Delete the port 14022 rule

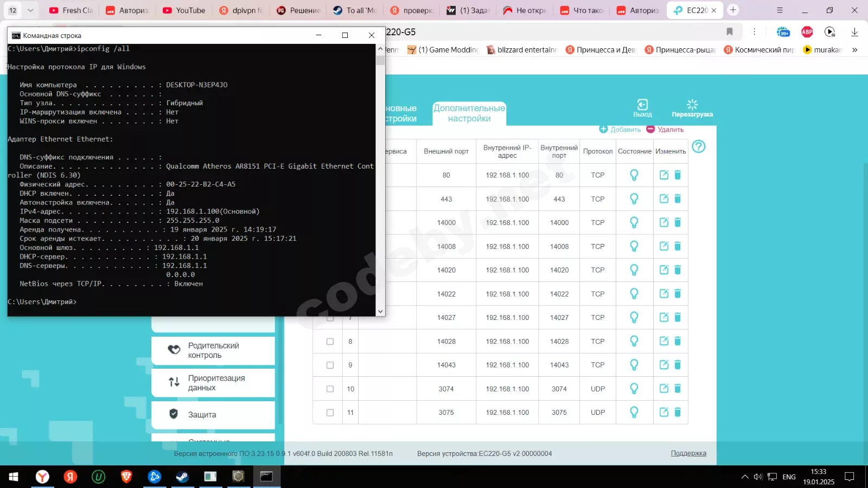678,293
